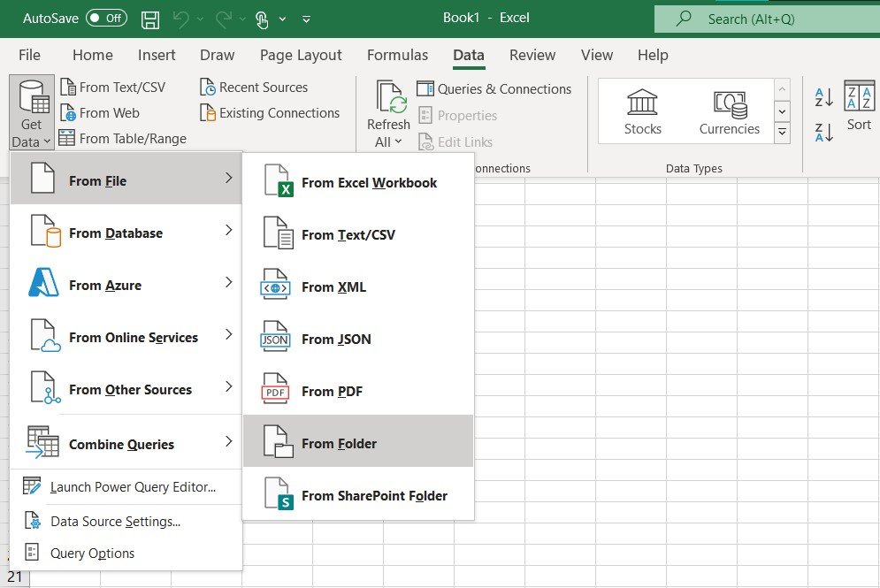This screenshot has width=880, height=588.
Task: Click the Undo arrow icon
Action: coord(180,19)
